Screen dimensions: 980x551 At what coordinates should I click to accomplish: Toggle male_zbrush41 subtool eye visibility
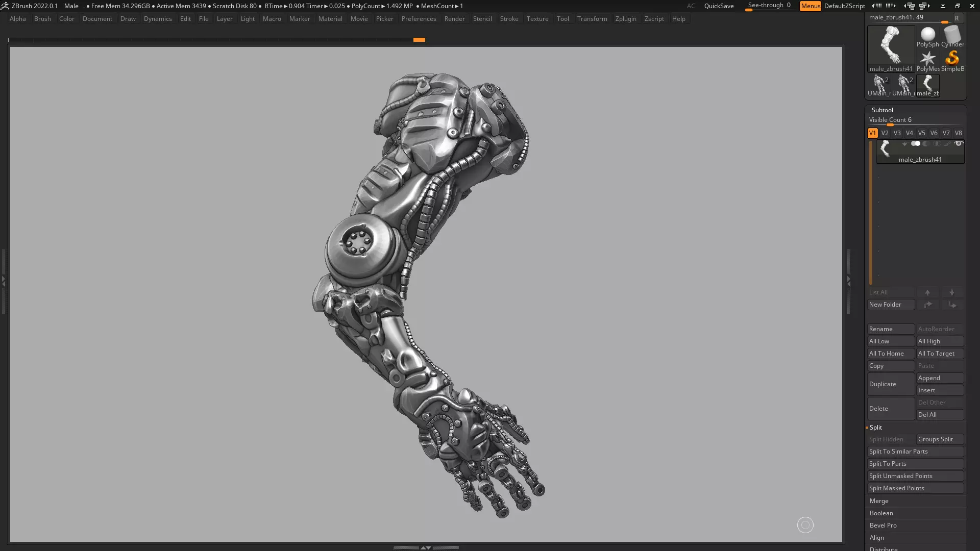click(x=958, y=144)
